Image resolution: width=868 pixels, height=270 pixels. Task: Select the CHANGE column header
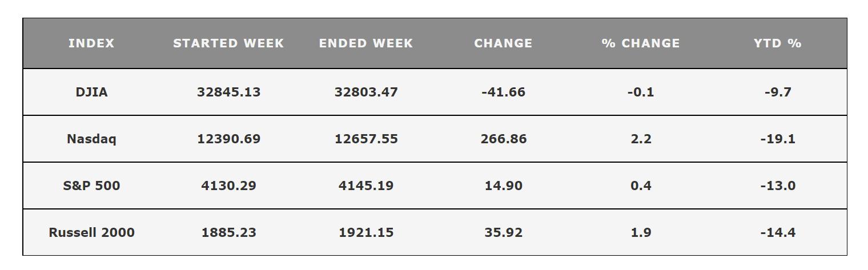(503, 43)
